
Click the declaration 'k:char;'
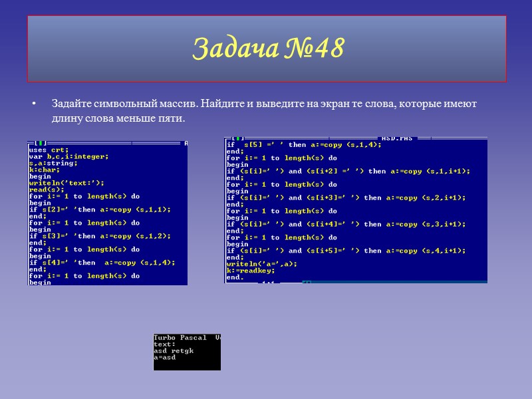tap(45, 170)
